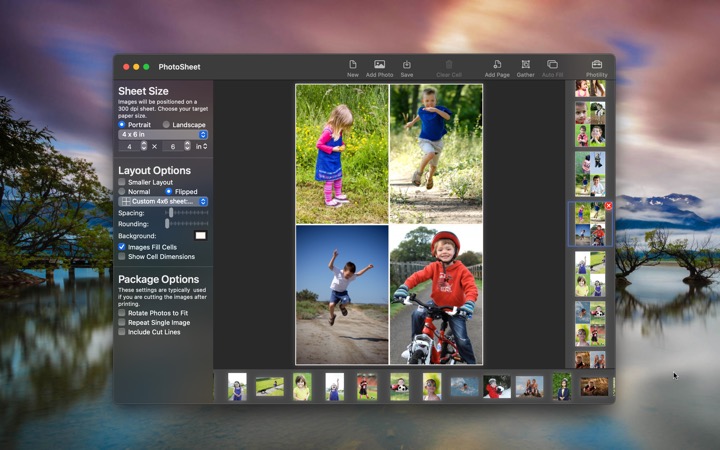Screen dimensions: 720x450
Task: Enable Rotate Photos to Fit
Action: tap(122, 313)
